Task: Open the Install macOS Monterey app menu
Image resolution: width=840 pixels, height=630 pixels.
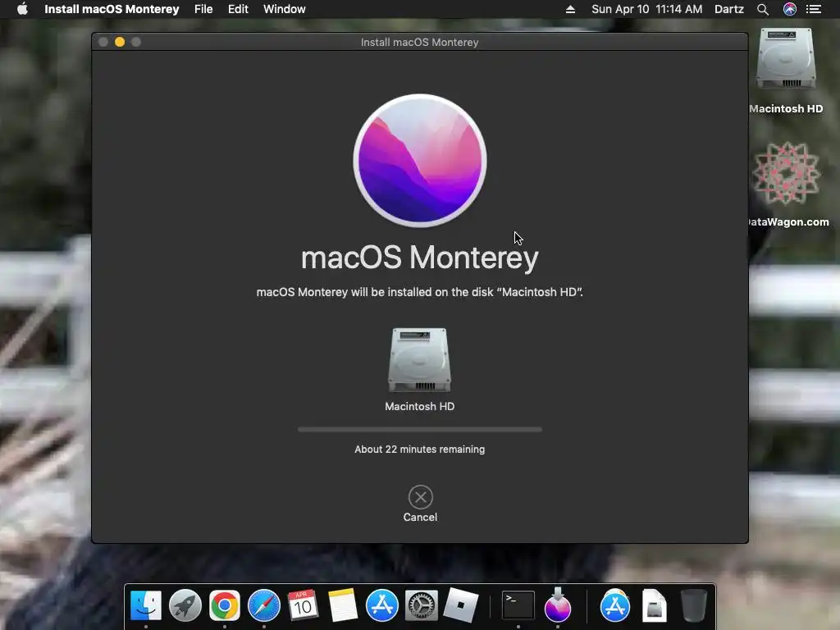Action: click(112, 9)
